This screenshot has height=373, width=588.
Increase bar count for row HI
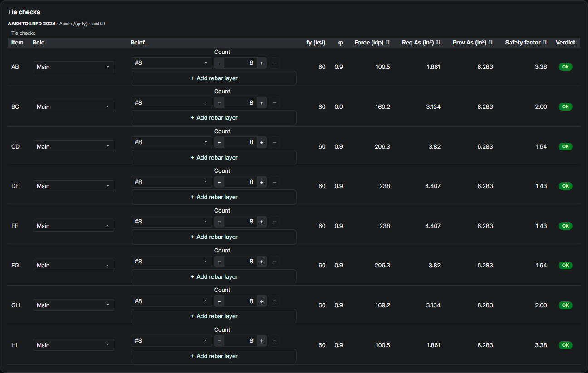[x=261, y=341]
